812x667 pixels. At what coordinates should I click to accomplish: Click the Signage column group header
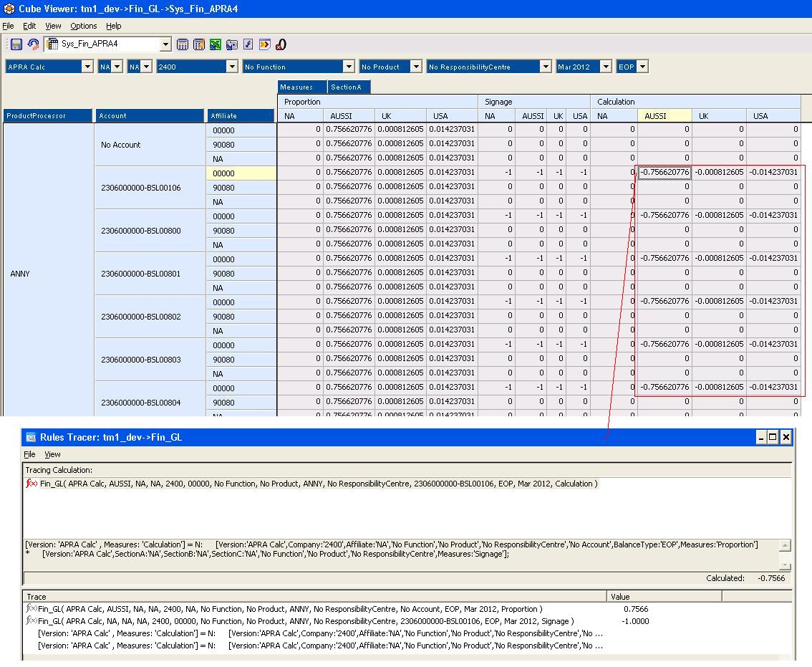[x=534, y=102]
